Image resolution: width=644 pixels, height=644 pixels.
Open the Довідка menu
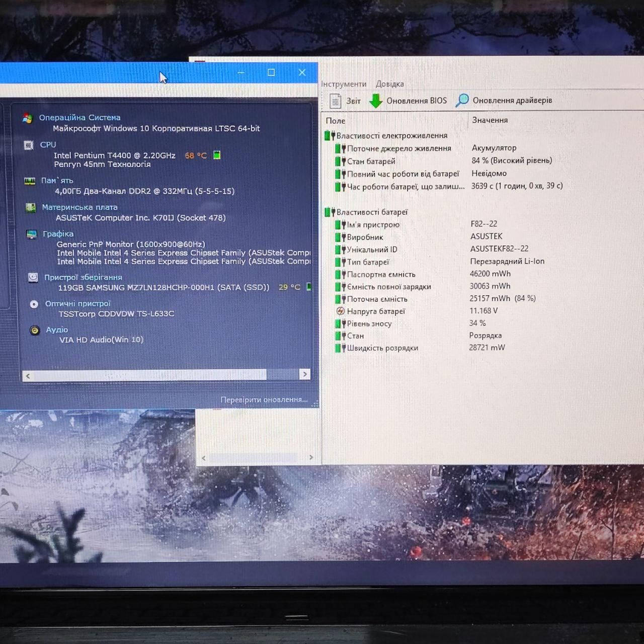390,84
